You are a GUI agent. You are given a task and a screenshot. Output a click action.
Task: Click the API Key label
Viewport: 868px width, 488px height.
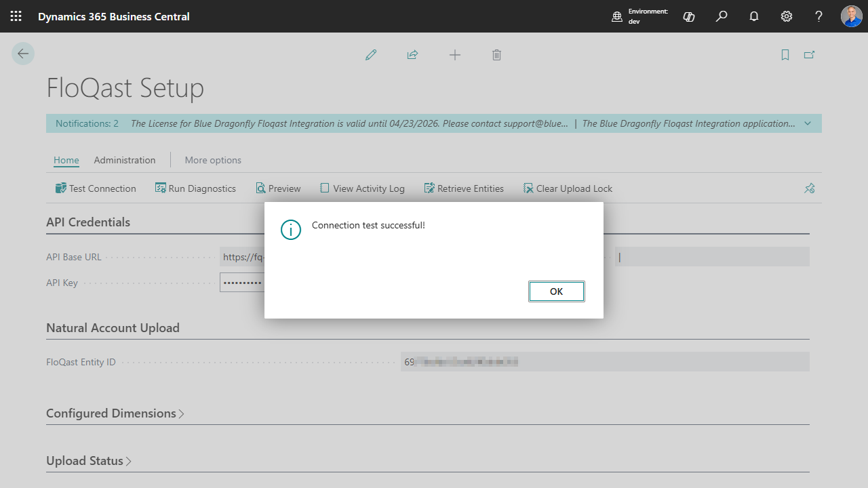[62, 283]
